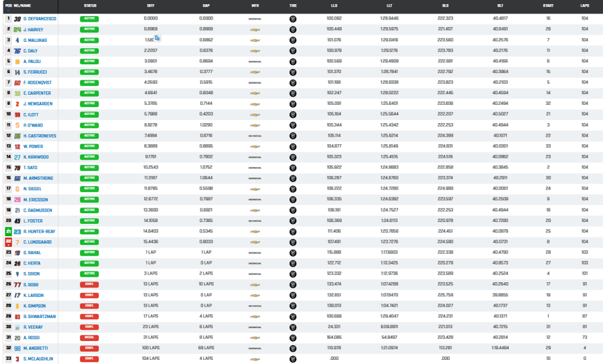Viewport: 603px width, 364px height.
Task: Click the red CONT. badge in S. Robb's row
Action: [x=90, y=284]
